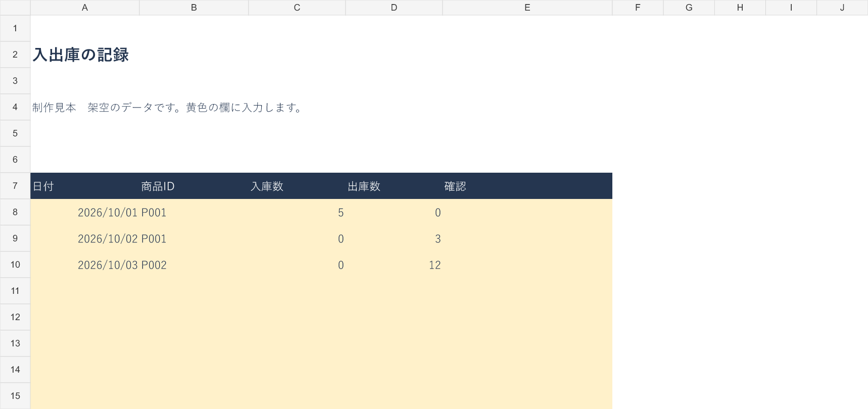Viewport: 868px width, 409px height.
Task: Select column H header
Action: click(x=740, y=8)
